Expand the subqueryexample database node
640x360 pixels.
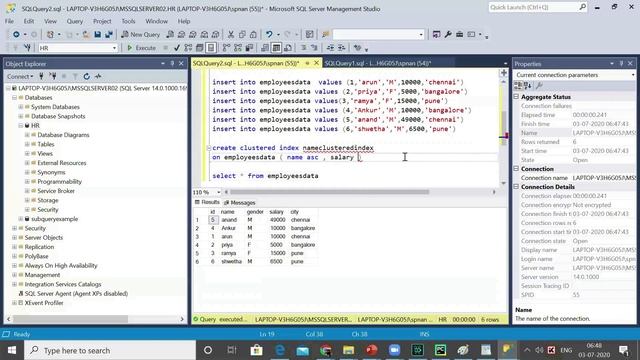(x=21, y=219)
